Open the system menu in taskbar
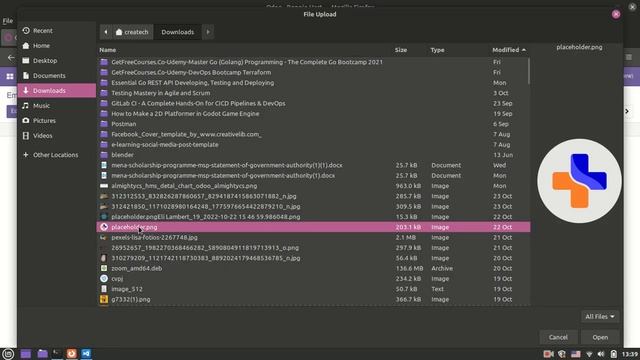 [8, 354]
